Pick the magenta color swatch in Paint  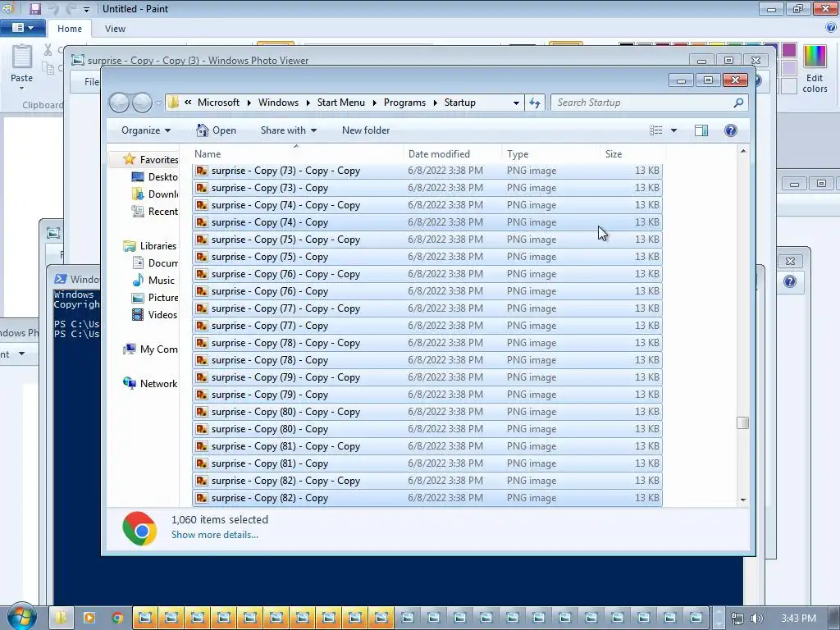pos(788,50)
